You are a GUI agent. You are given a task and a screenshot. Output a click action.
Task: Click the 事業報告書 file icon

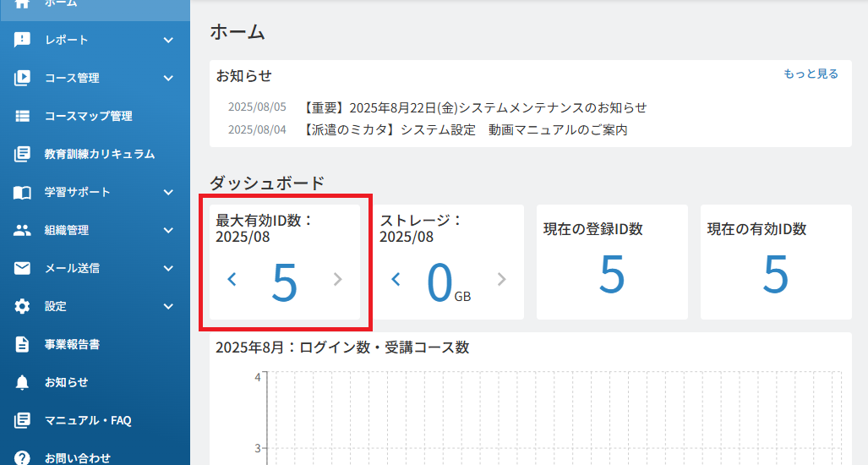[22, 344]
